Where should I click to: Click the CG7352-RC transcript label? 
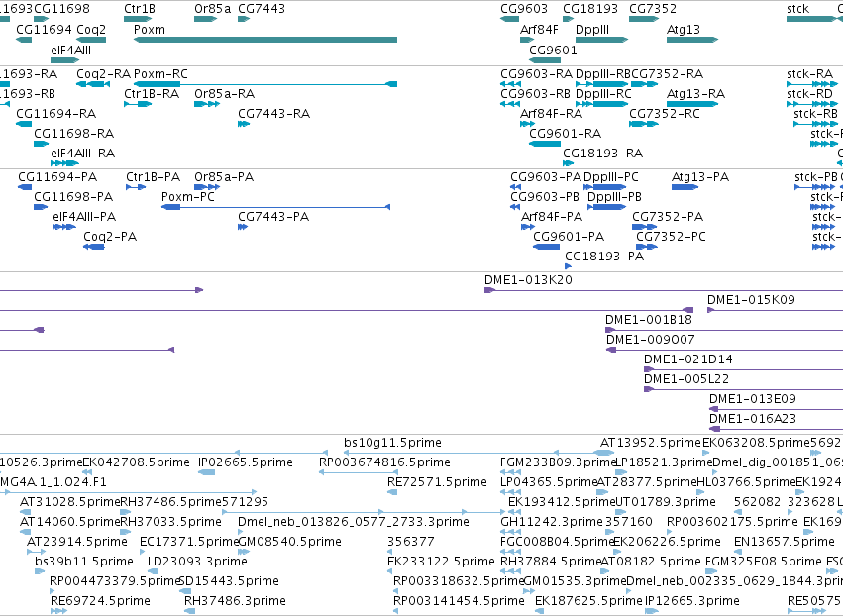point(665,114)
